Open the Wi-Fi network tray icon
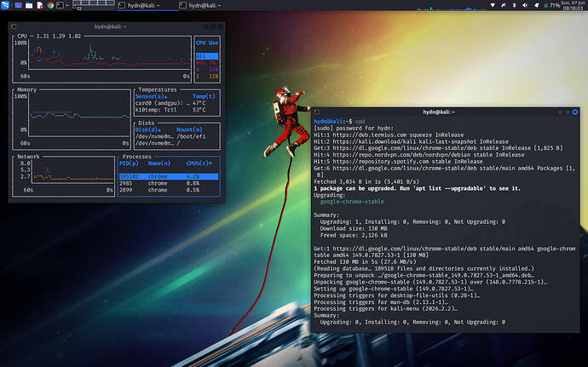This screenshot has width=588, height=367. pos(493,5)
